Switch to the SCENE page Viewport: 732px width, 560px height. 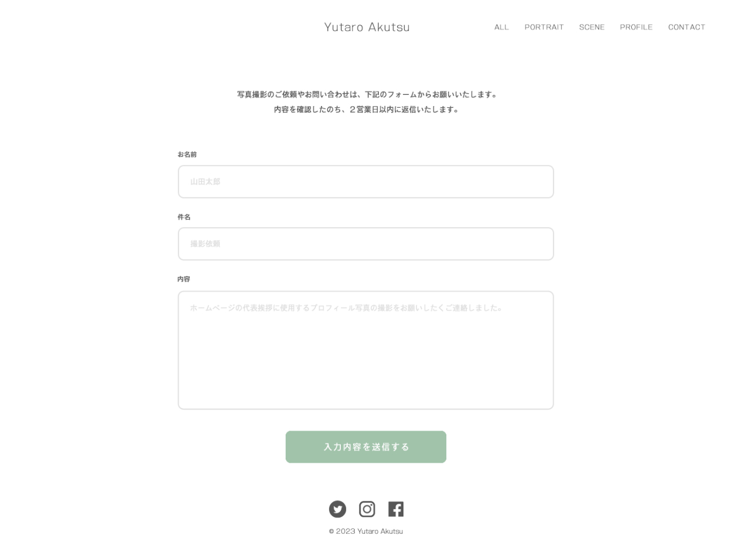click(591, 27)
